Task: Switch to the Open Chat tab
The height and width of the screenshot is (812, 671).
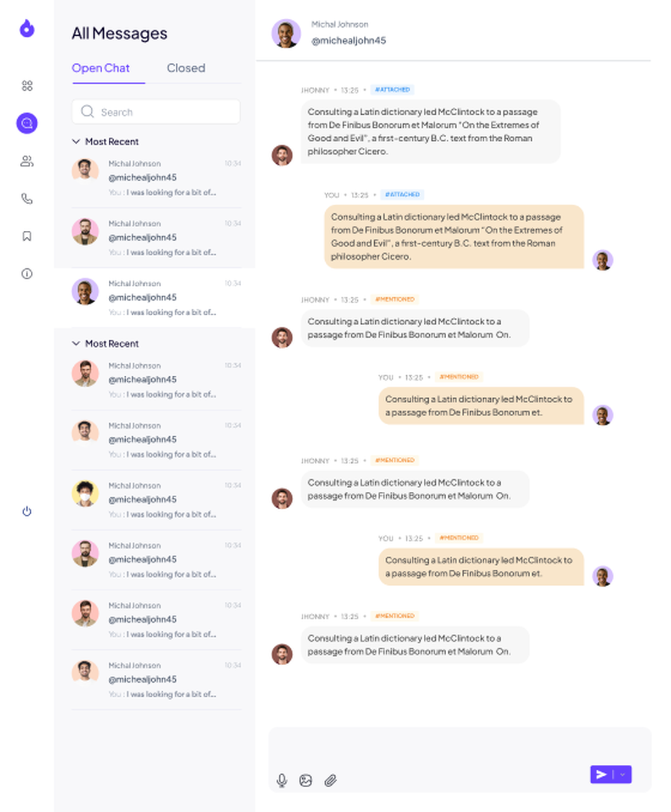Action: 101,68
